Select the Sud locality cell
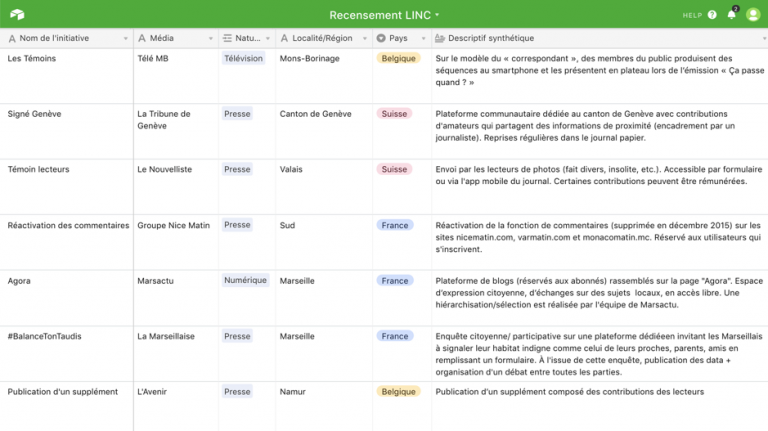 coord(324,242)
